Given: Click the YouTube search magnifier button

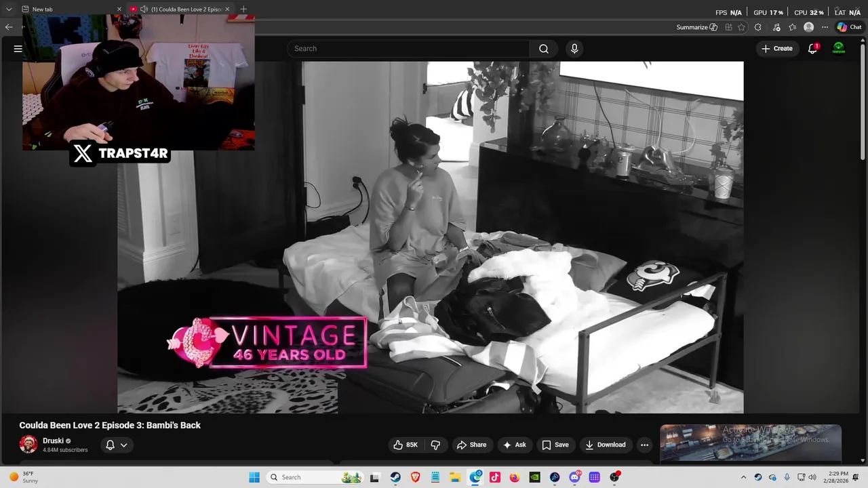Looking at the screenshot, I should coord(544,49).
